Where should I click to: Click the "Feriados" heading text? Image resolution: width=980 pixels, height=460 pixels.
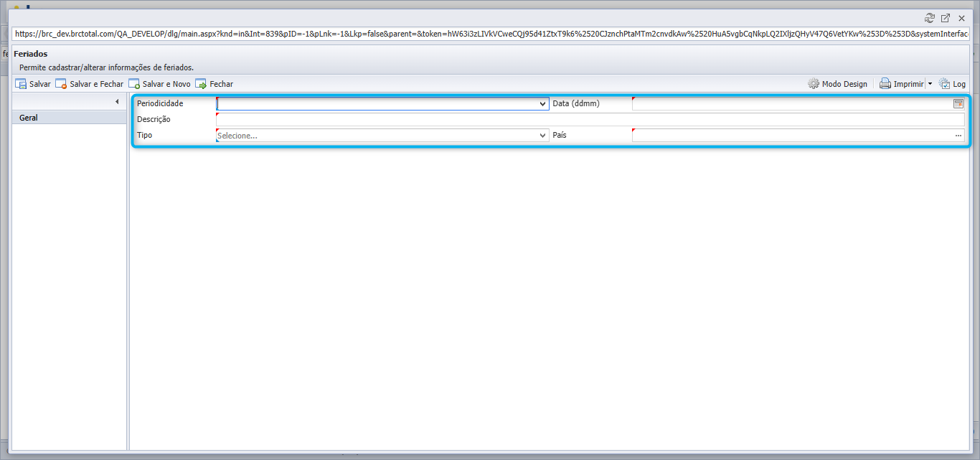[x=31, y=54]
